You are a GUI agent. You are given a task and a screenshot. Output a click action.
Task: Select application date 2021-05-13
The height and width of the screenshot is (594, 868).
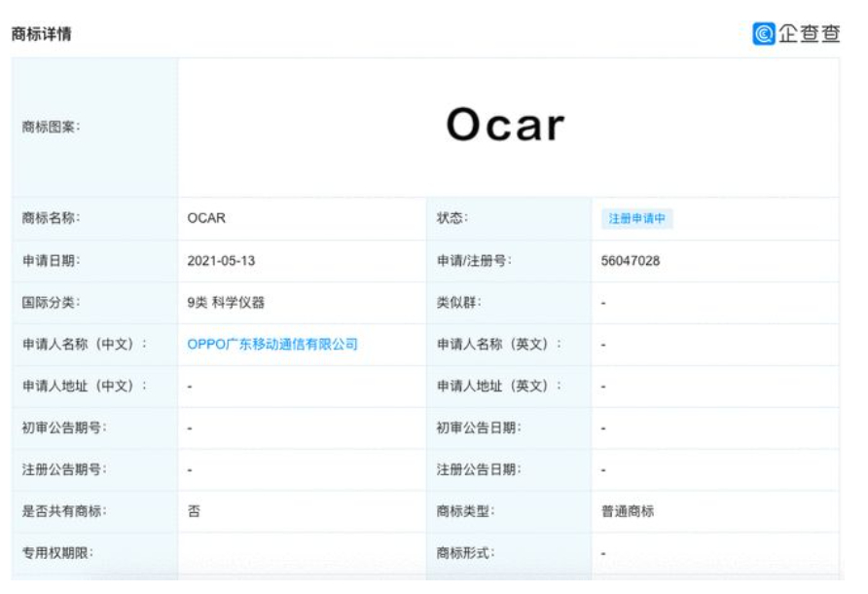221,260
